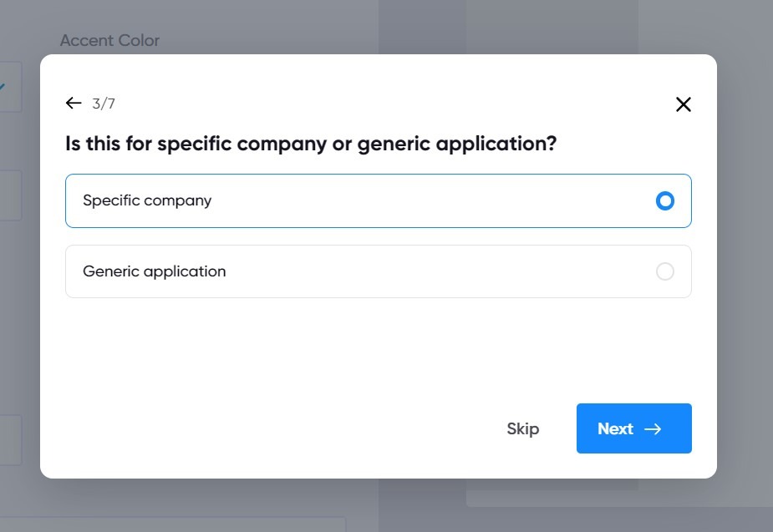Click the Accent Color label in the background
773x532 pixels.
(x=109, y=40)
